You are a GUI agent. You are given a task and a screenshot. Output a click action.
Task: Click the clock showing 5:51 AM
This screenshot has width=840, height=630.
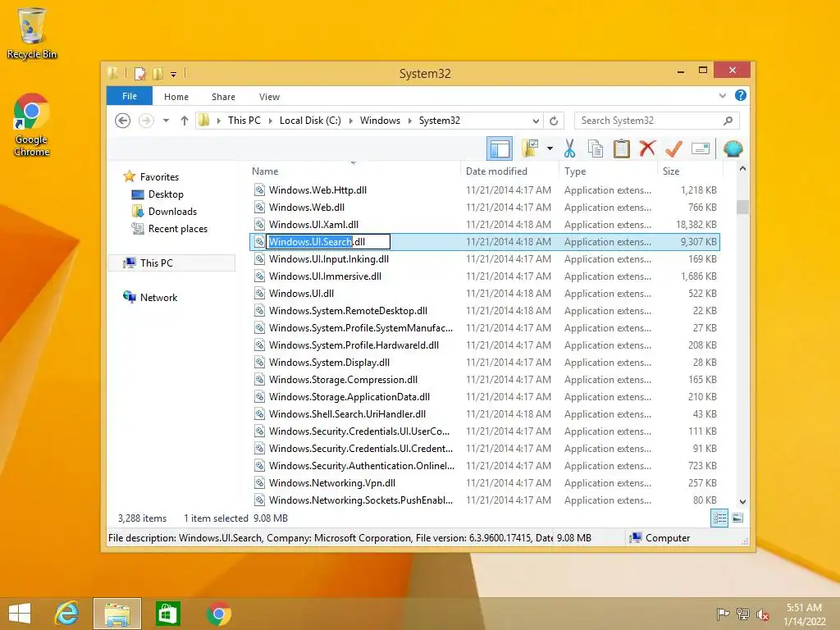(804, 608)
